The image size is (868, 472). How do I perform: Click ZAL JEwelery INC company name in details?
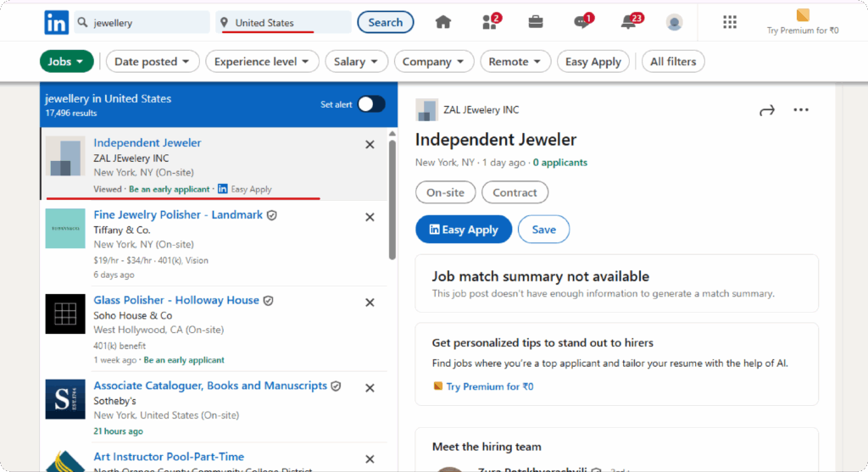pos(481,110)
